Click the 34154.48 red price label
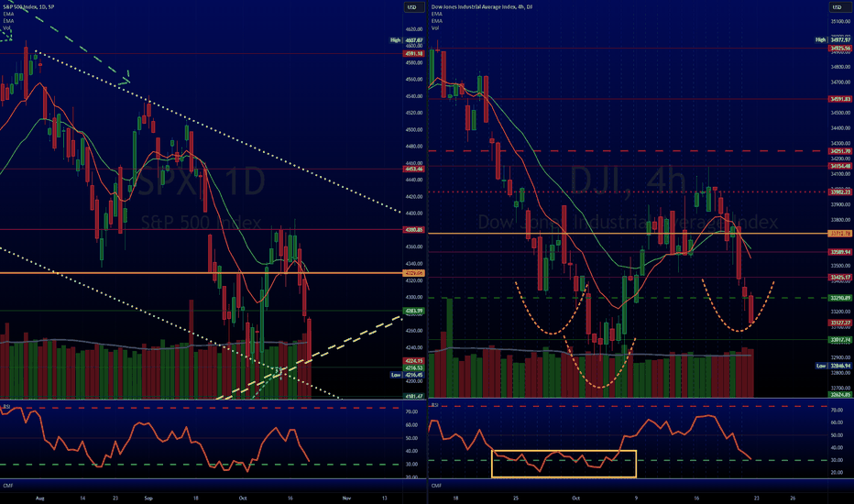Viewport: 854px width, 504px height. tap(840, 166)
